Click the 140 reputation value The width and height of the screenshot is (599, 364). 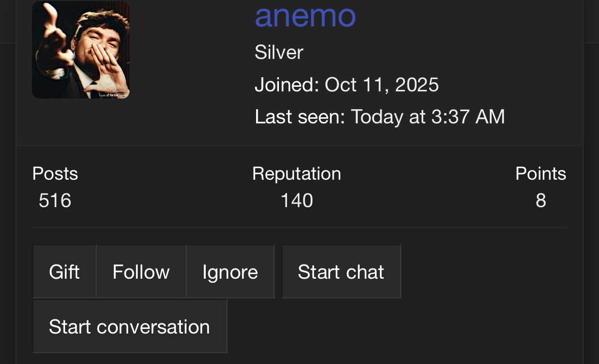pyautogui.click(x=297, y=201)
